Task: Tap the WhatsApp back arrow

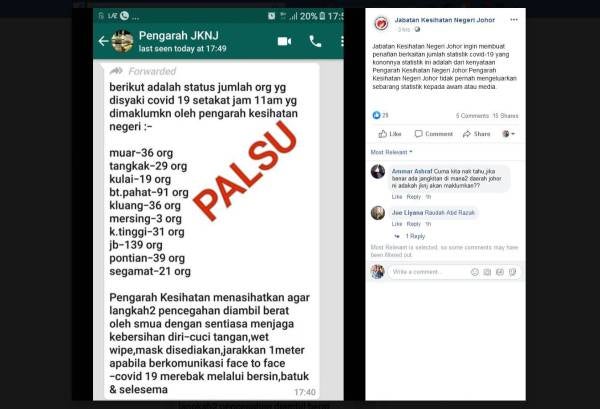Action: (x=103, y=41)
